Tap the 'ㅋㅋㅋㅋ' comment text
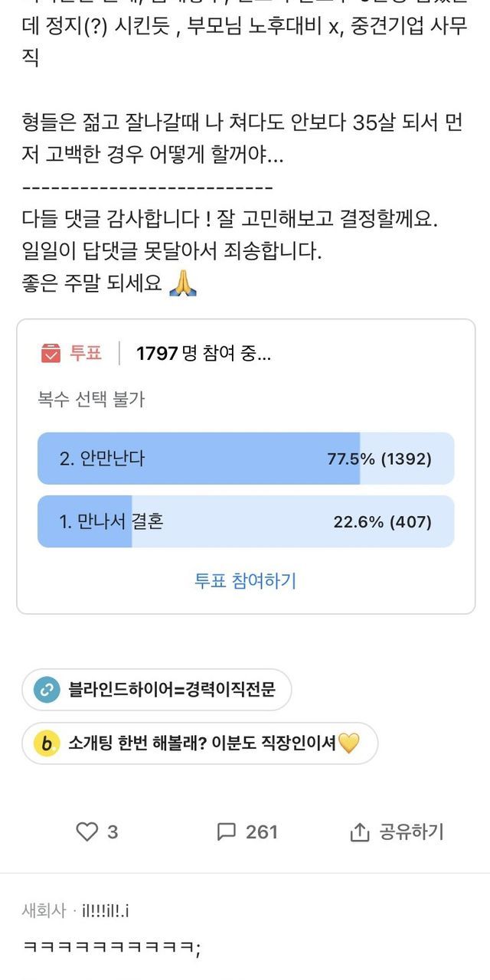490x980 pixels. click(112, 948)
